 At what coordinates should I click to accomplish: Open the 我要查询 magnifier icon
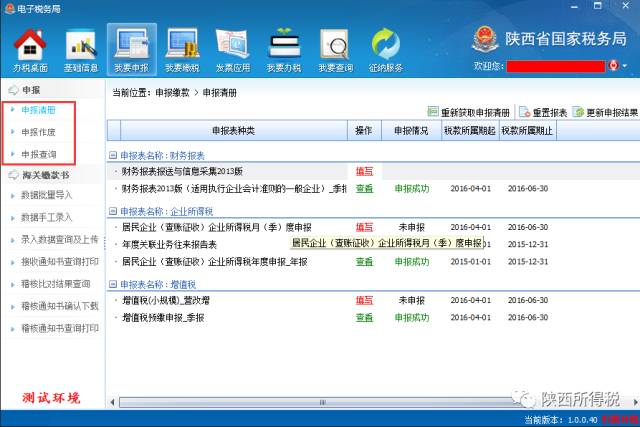(336, 50)
